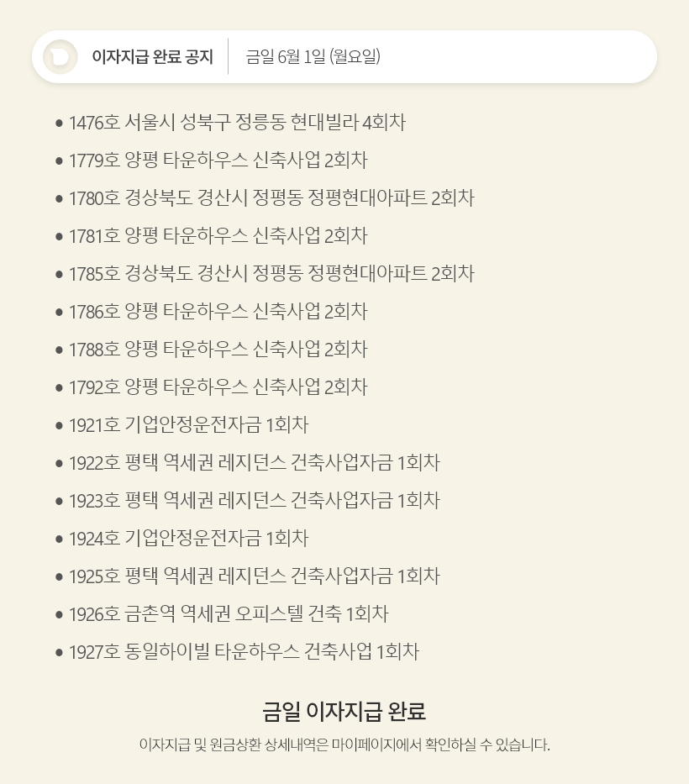Click 1926호 금촌역 역세권 오피스텔 건축

point(229,614)
